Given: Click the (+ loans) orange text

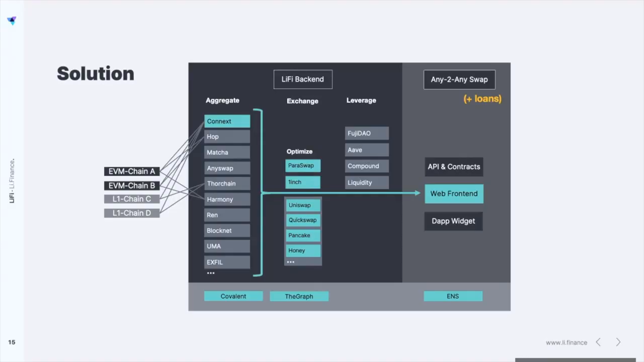Looking at the screenshot, I should (x=482, y=99).
